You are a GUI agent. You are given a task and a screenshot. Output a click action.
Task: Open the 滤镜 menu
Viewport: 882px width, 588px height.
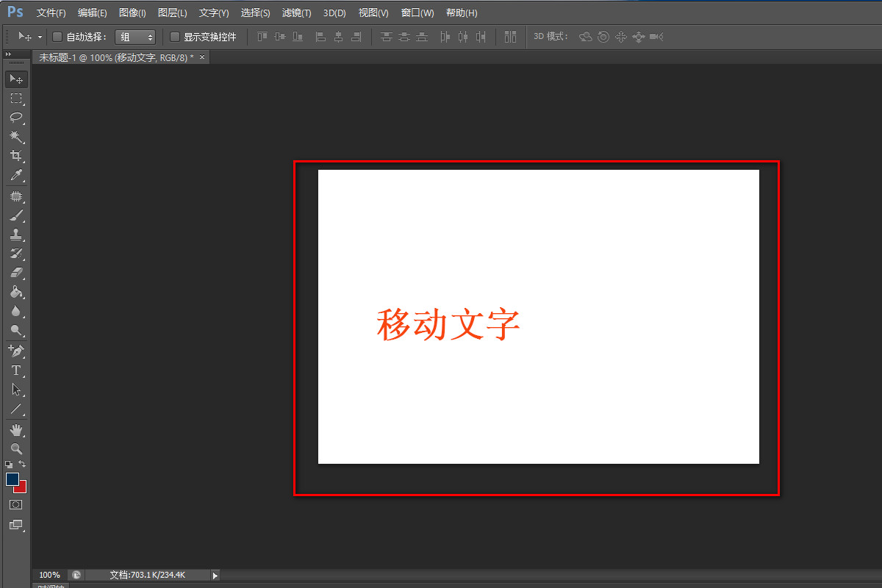click(x=296, y=12)
